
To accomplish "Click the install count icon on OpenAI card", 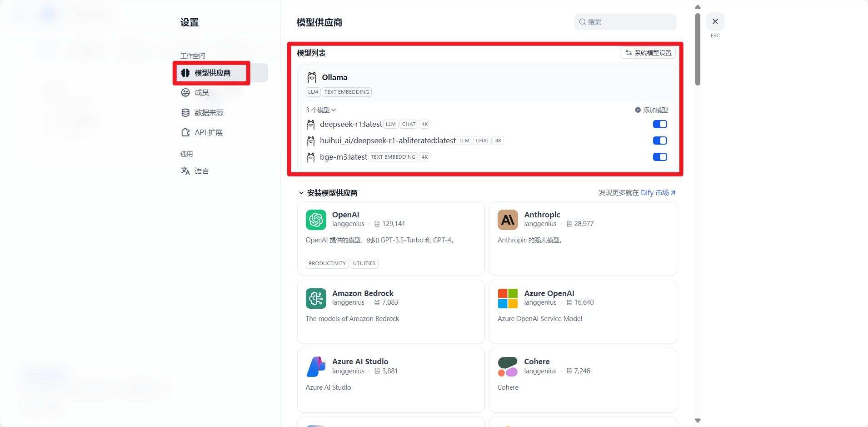I will tap(377, 224).
